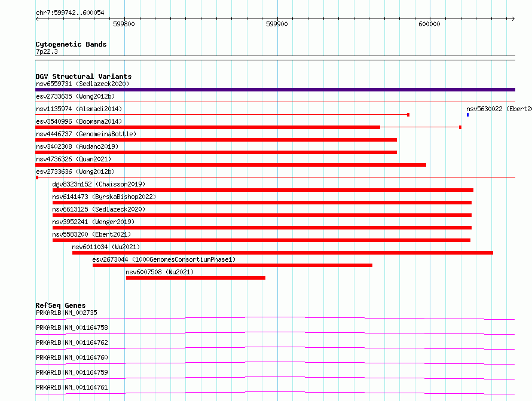
Task: Open the nsv5630022 (Ebert) variant label
Action: point(499,109)
